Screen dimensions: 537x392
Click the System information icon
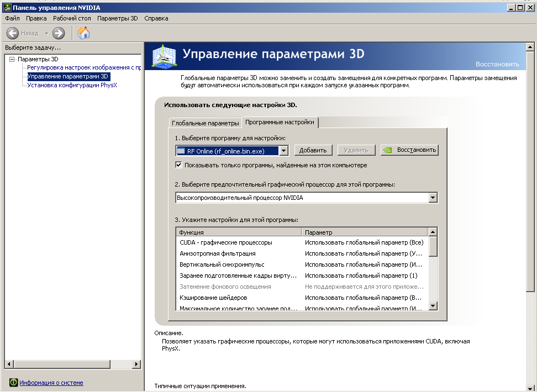point(13,383)
